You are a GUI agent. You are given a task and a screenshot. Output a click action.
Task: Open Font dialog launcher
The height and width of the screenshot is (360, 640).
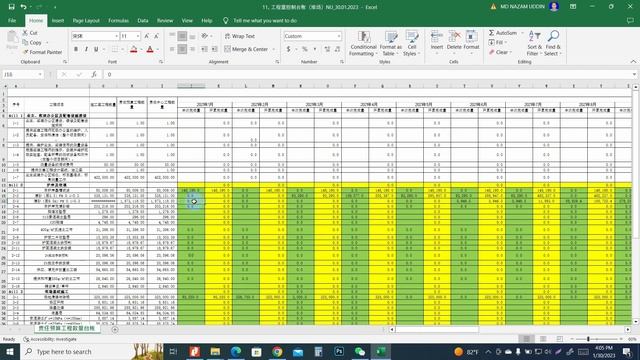point(161,62)
